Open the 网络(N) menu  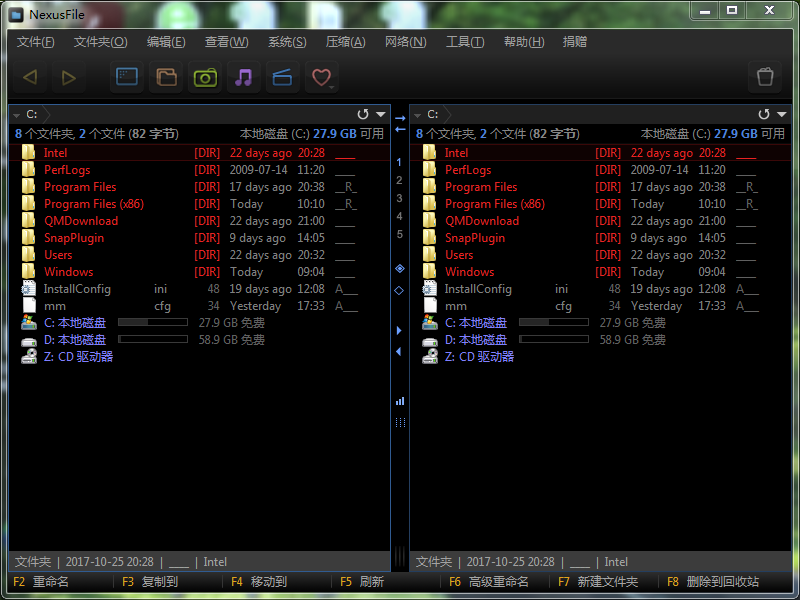[x=406, y=42]
